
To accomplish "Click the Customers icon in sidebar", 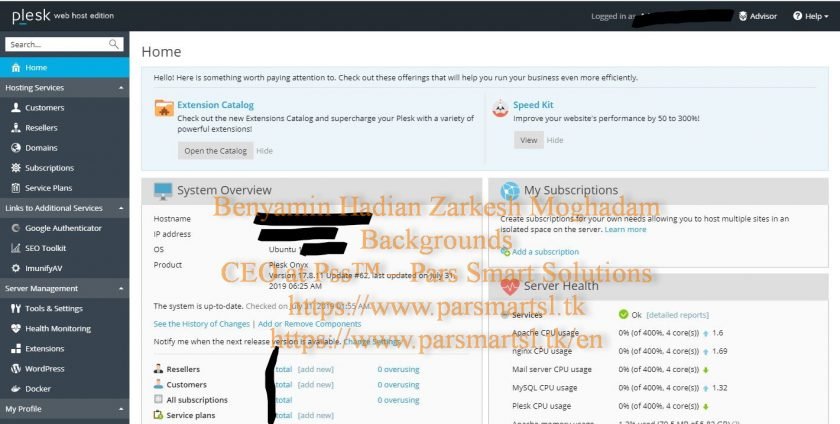I will [x=15, y=108].
